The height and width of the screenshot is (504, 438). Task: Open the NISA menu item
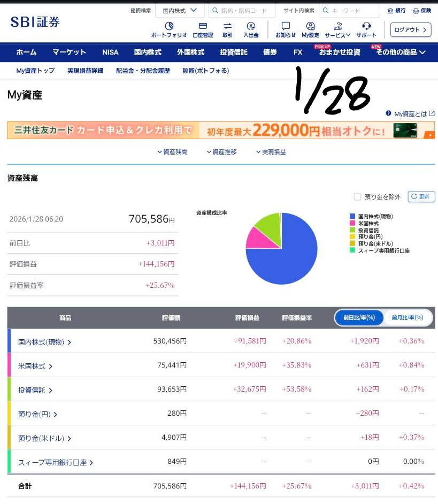(x=110, y=52)
